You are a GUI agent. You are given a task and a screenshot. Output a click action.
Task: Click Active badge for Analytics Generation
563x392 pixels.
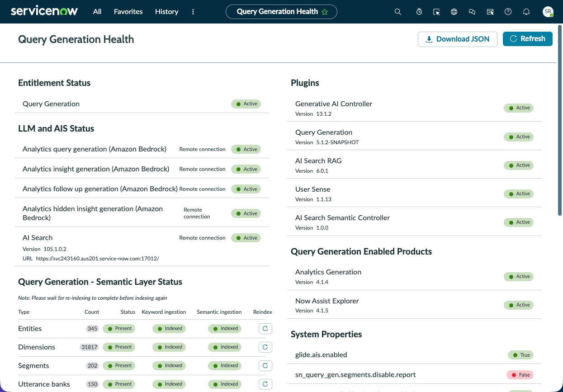519,276
